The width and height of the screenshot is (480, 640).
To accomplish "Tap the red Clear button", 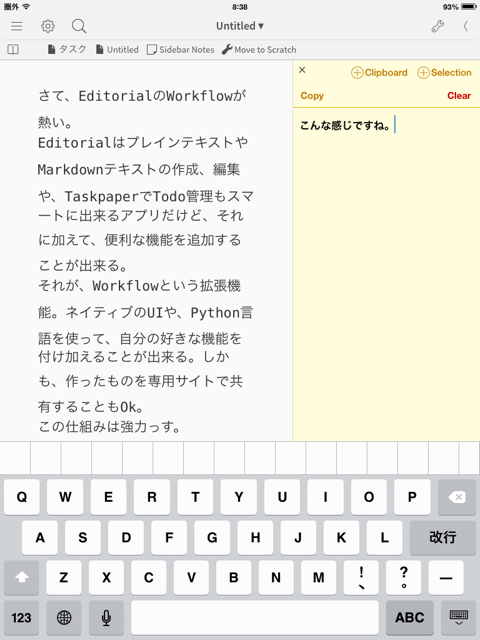I will coord(459,96).
